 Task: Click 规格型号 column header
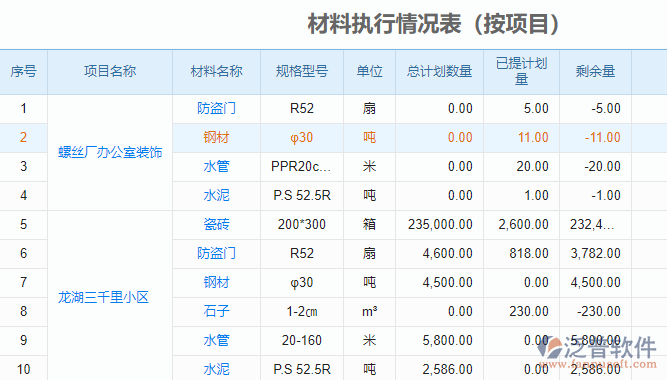click(x=302, y=71)
